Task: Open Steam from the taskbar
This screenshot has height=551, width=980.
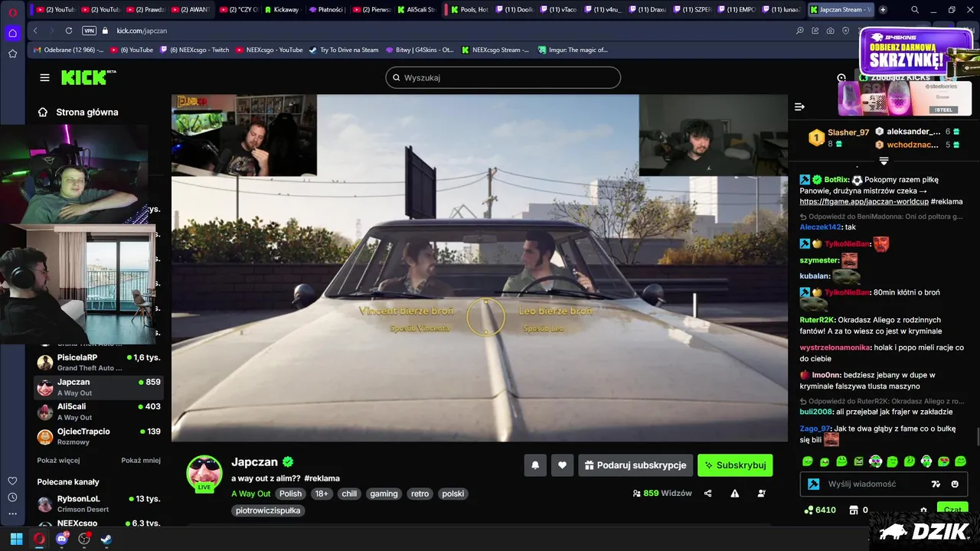Action: click(106, 539)
